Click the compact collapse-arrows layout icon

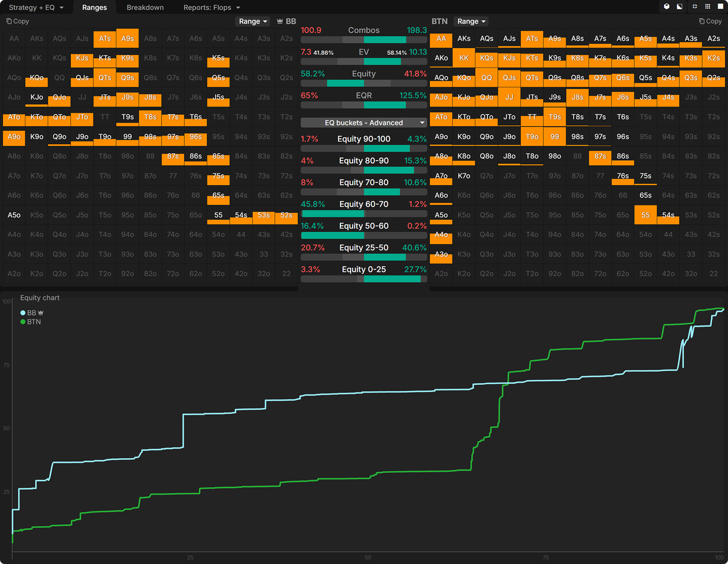695,6
